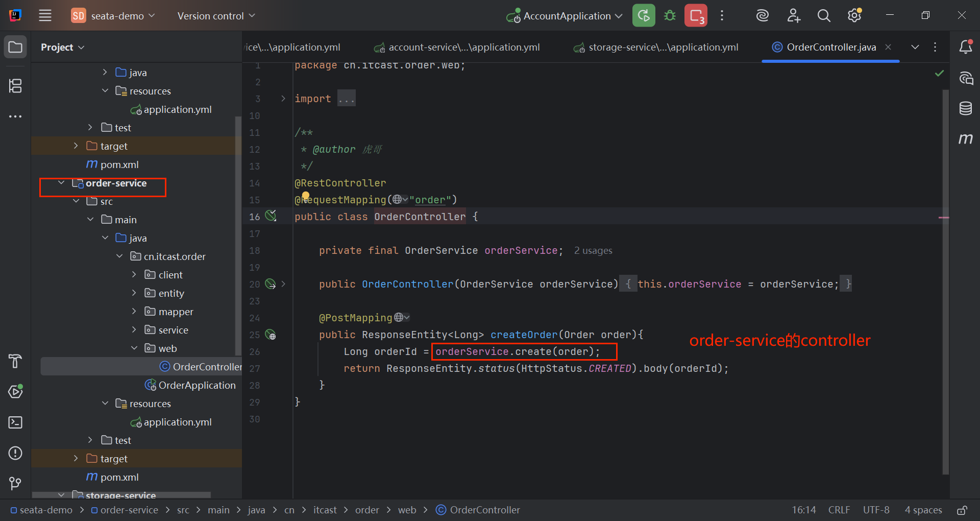Open the Database tool window

coord(965,108)
